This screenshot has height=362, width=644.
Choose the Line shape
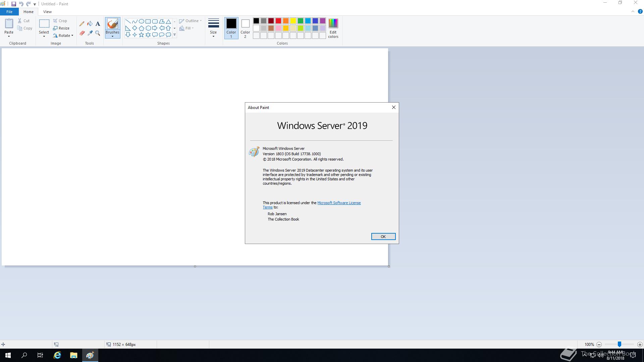128,21
